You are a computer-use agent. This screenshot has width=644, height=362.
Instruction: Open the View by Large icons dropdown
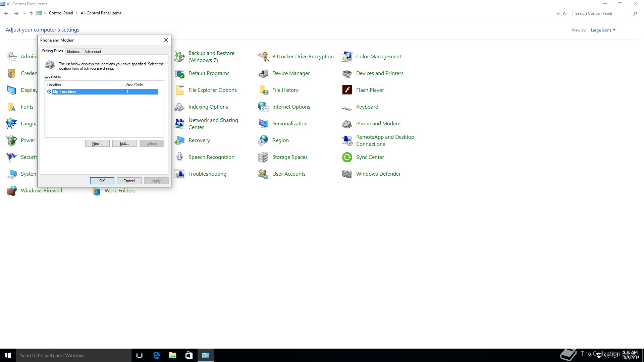[603, 30]
